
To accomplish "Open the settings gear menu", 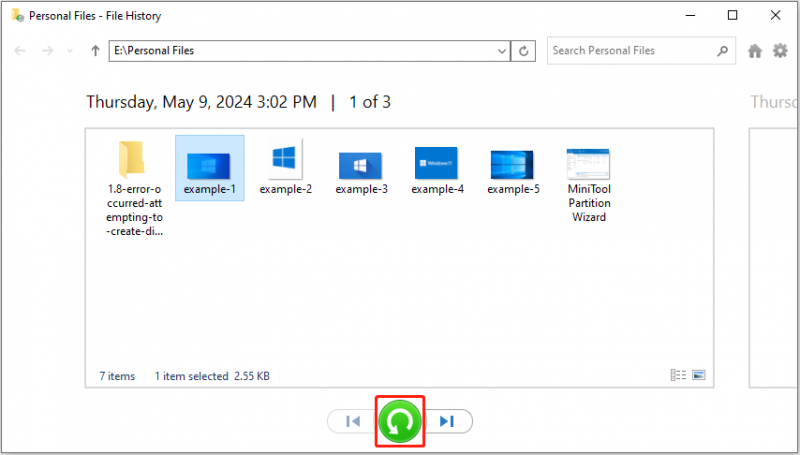I will 780,50.
